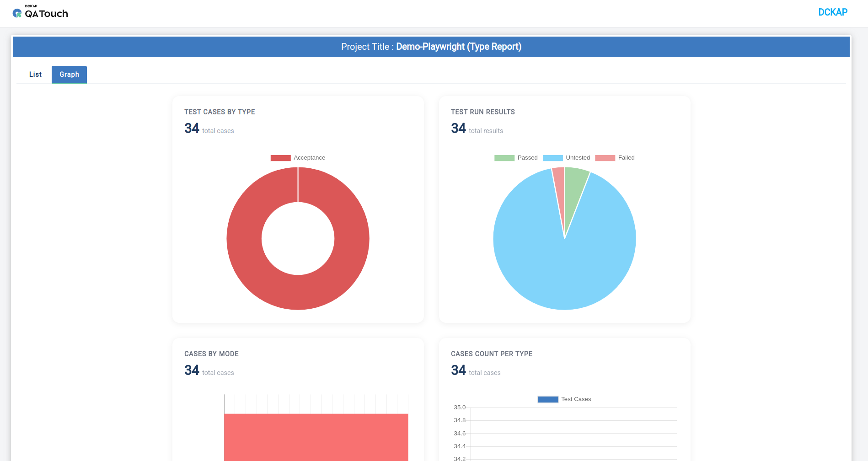Toggle the Test Cases legend swatch
This screenshot has height=461, width=868.
[x=548, y=399]
